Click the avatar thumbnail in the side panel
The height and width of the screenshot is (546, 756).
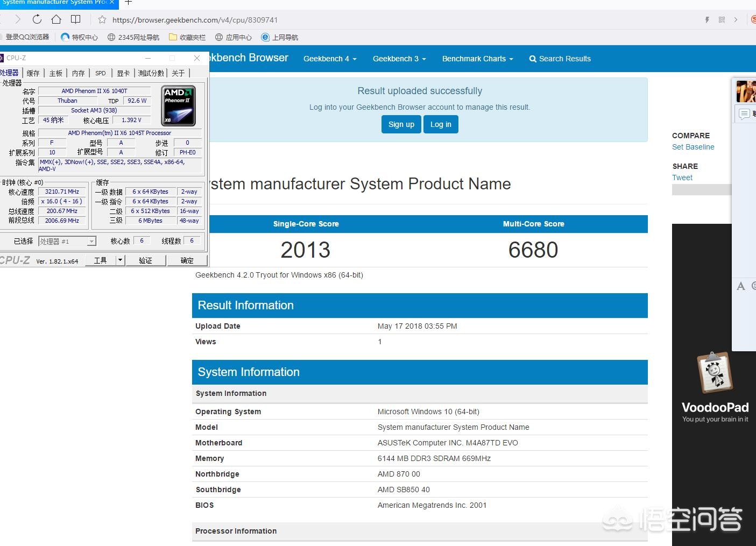(746, 91)
